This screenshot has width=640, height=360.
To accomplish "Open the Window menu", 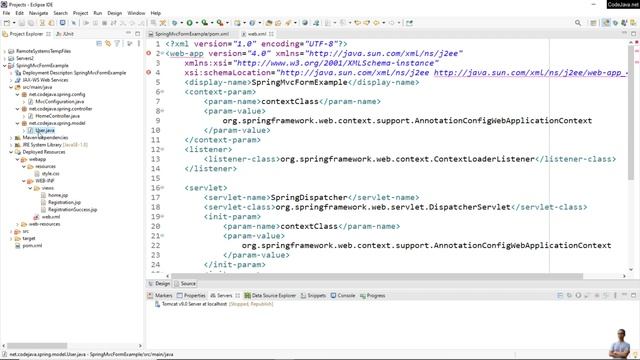I will click(136, 13).
